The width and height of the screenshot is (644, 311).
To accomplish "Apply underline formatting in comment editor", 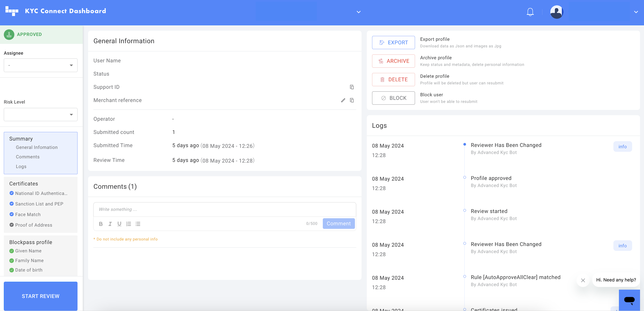I will (119, 224).
